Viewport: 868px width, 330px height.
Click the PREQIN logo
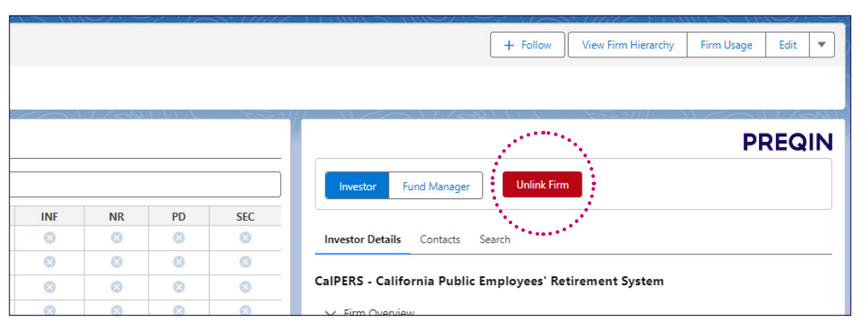click(788, 143)
